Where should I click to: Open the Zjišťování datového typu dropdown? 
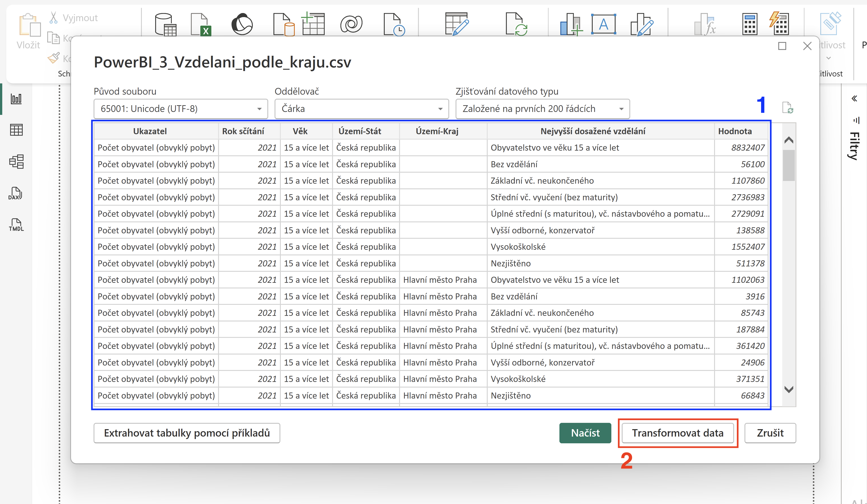543,109
